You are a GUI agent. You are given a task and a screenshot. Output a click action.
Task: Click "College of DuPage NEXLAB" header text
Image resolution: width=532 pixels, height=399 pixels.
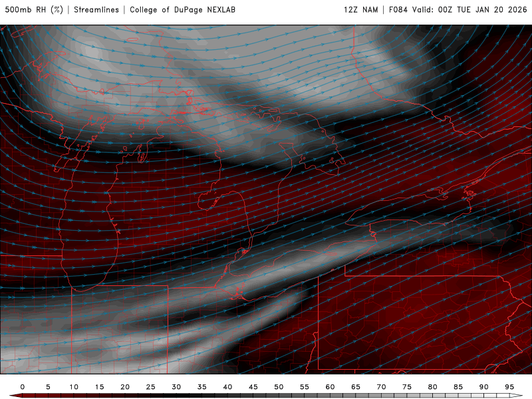point(182,9)
